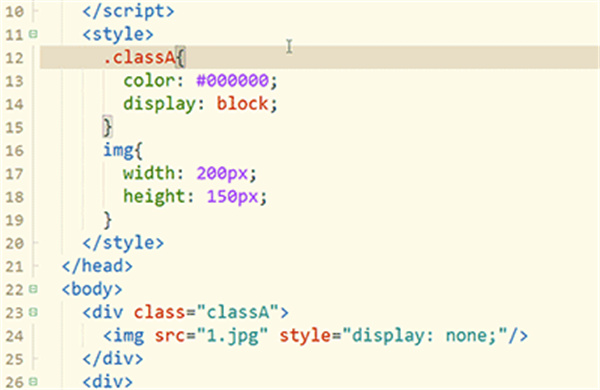
Task: Click the closing style tag
Action: tap(123, 243)
